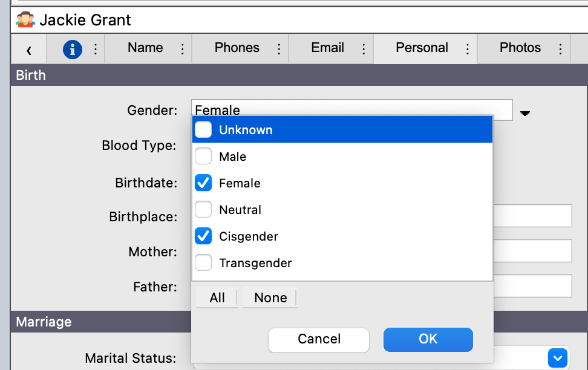588x370 pixels.
Task: Open the Marital Status dropdown
Action: coord(558,358)
